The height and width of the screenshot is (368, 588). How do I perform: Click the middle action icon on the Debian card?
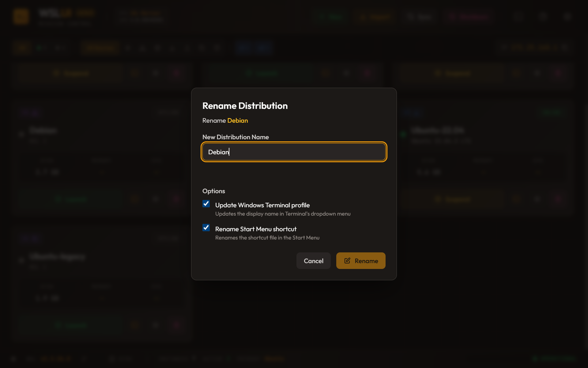[x=155, y=199]
